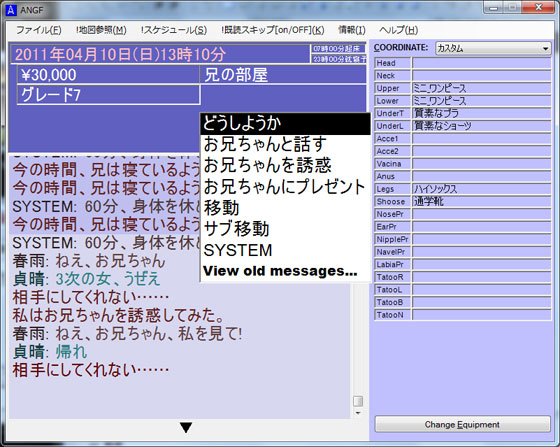Open the 情報(I) menu
This screenshot has height=447, width=560.
pyautogui.click(x=352, y=30)
